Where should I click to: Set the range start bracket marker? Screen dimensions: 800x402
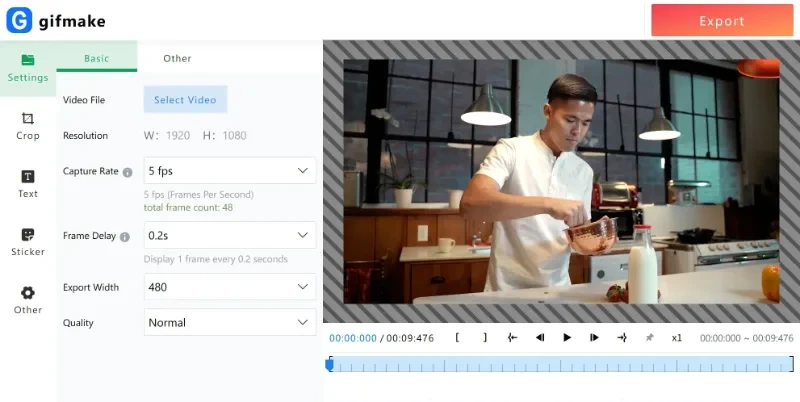(x=457, y=338)
